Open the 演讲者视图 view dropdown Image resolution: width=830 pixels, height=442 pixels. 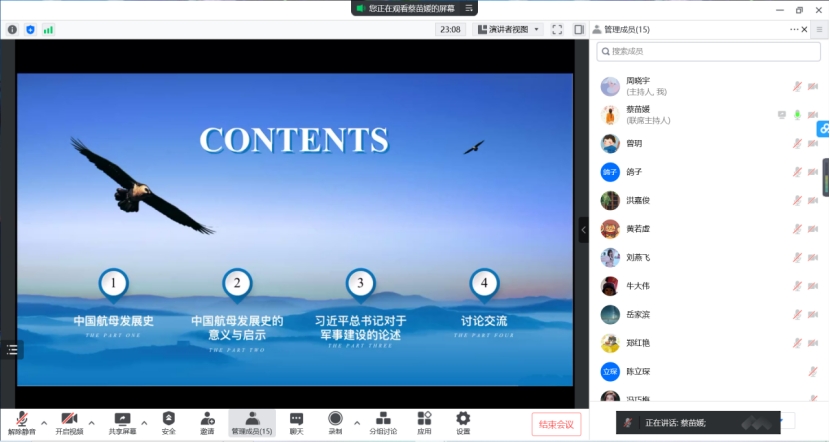(508, 30)
